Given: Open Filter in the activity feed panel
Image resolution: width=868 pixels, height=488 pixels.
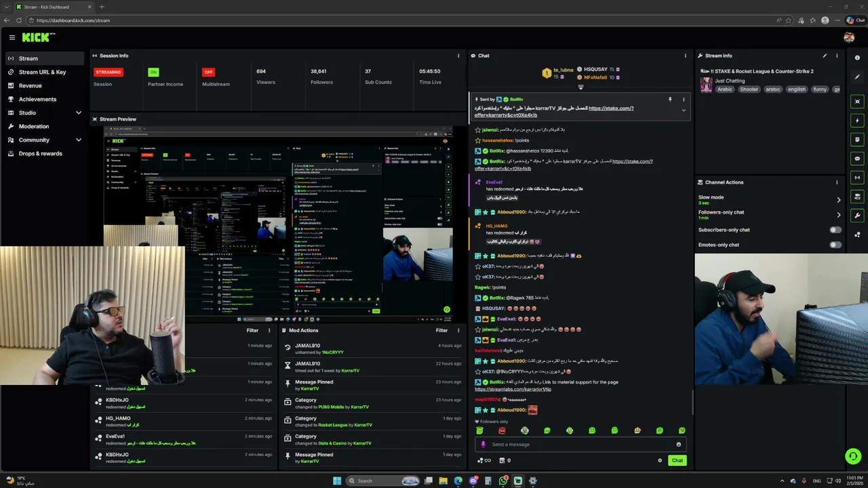Looking at the screenshot, I should point(252,330).
